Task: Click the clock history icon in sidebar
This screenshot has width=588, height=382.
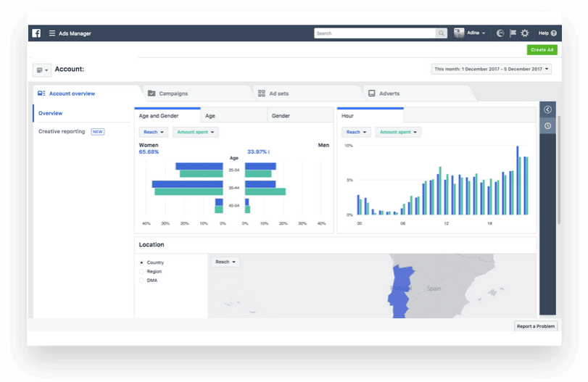Action: point(547,125)
